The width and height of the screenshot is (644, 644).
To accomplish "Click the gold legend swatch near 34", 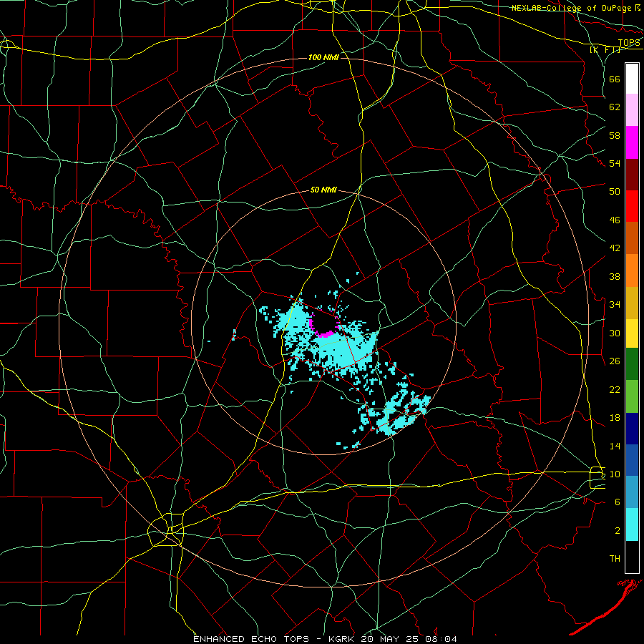I will (x=632, y=303).
